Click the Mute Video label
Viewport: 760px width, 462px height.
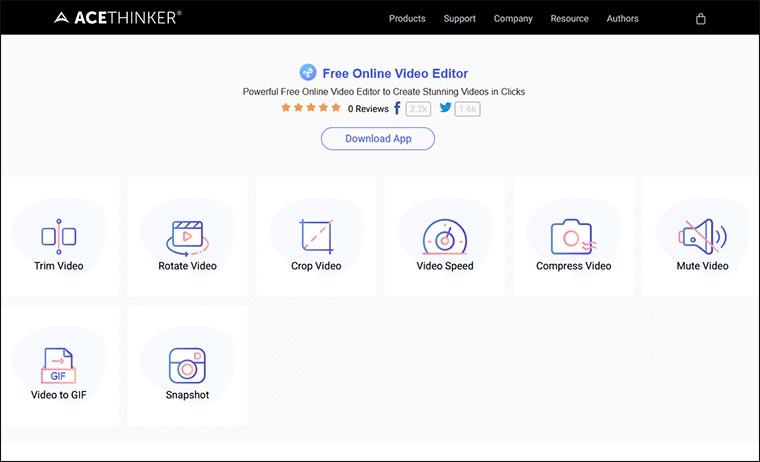pos(702,266)
